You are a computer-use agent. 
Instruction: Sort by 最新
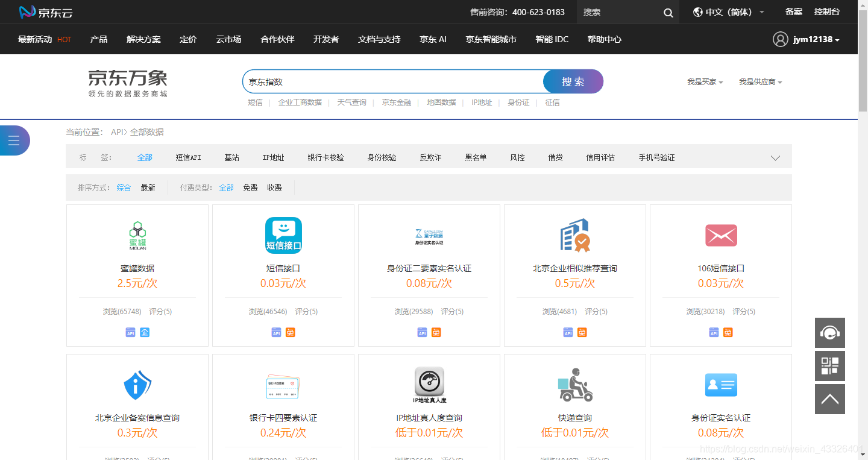pos(148,187)
